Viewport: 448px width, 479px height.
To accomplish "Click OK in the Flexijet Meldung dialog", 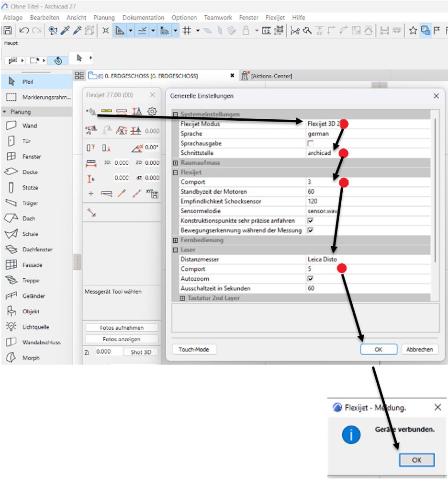I will (416, 460).
